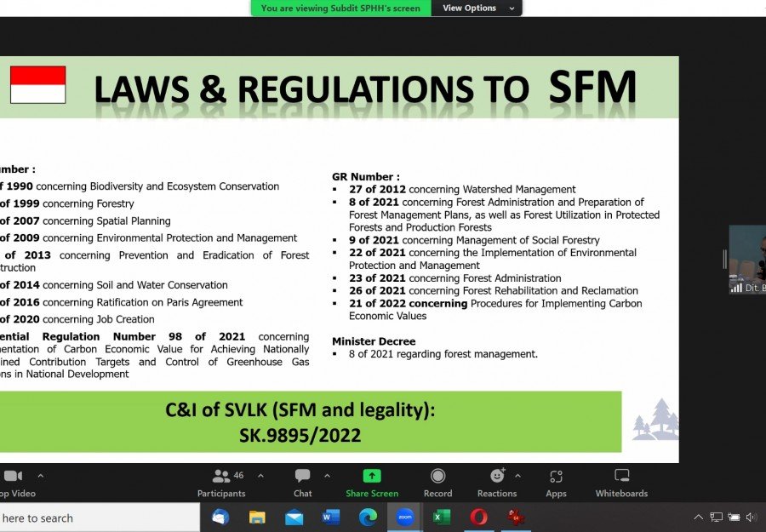Click 'SK.9895/2022' text

coord(300,435)
